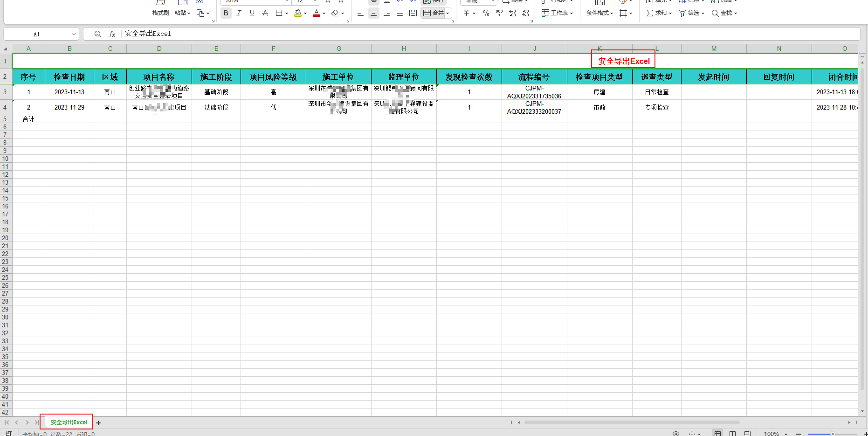This screenshot has height=436, width=868.
Task: Click the zoom magnifier icon in formula bar
Action: point(98,34)
